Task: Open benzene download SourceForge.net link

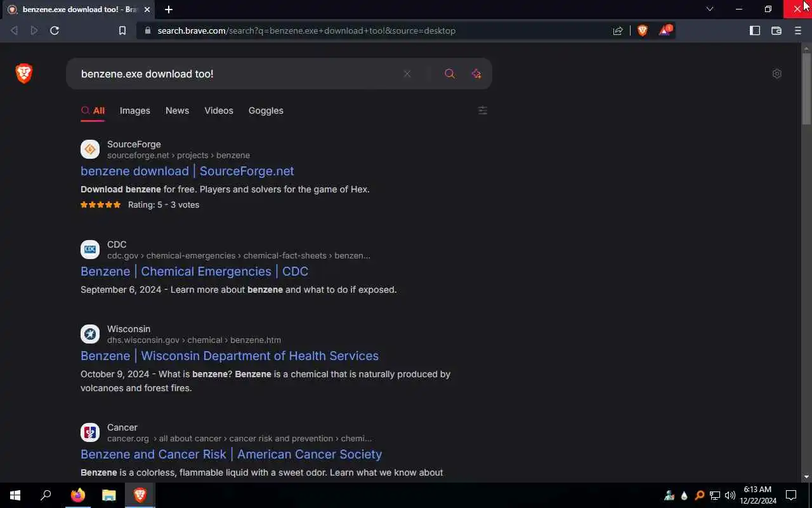Action: coord(187,171)
